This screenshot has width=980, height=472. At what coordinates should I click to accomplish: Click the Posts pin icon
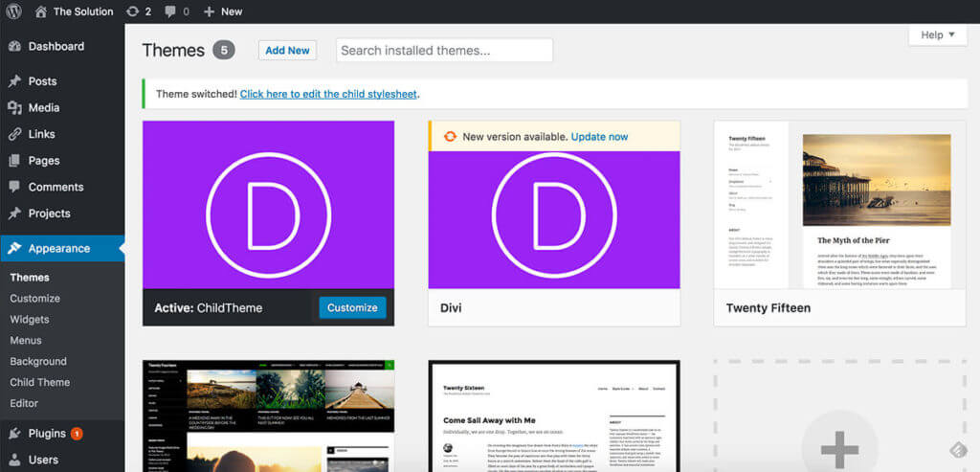(x=15, y=81)
